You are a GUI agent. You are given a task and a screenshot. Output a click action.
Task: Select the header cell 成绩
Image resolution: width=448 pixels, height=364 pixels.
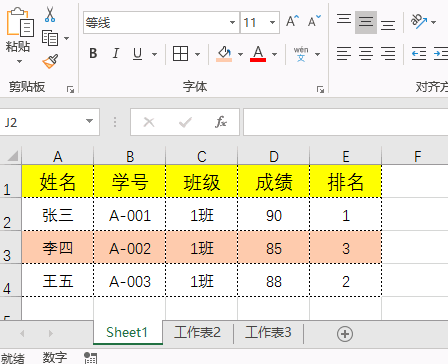[x=274, y=181]
